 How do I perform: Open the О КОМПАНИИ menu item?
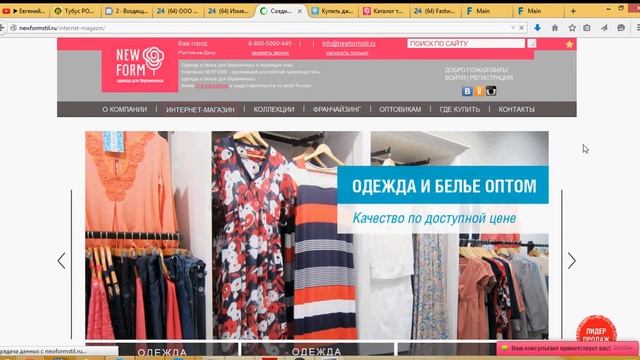pyautogui.click(x=124, y=109)
